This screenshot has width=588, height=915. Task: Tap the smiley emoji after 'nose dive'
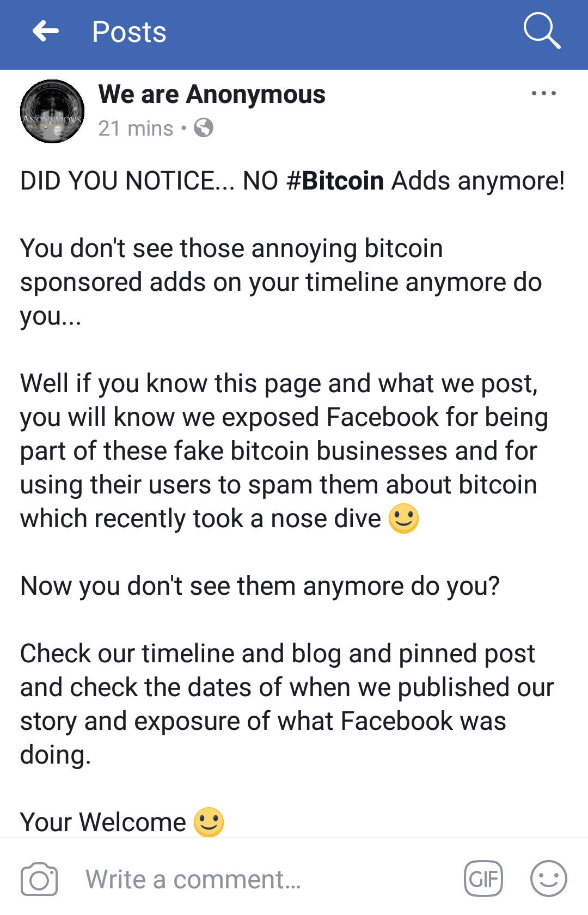(403, 520)
